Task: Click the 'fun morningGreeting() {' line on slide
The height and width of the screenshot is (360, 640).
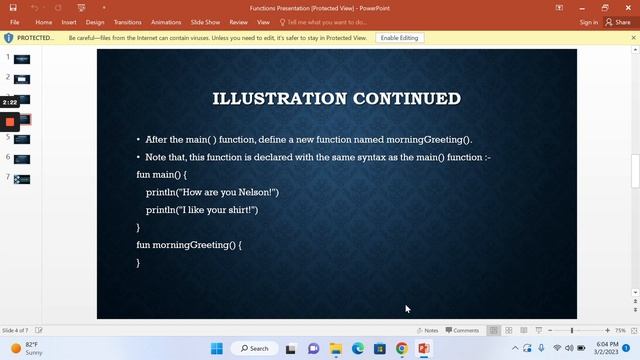Action: click(189, 245)
